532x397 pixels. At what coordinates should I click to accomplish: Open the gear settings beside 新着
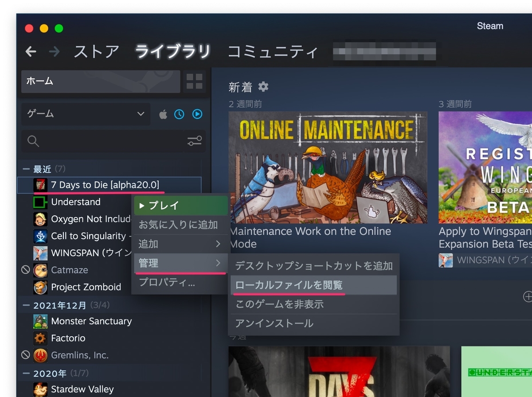[263, 86]
